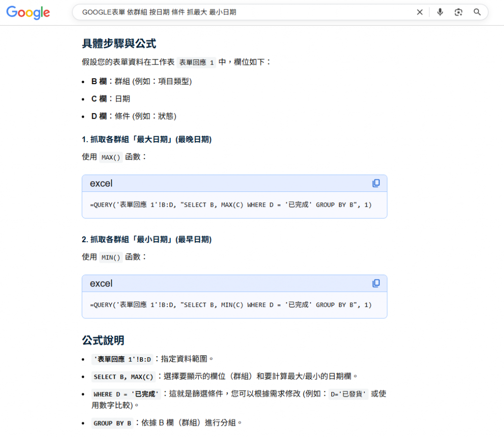The height and width of the screenshot is (438, 504).
Task: Click inline code WHERE D = '已完成'
Action: (126, 394)
